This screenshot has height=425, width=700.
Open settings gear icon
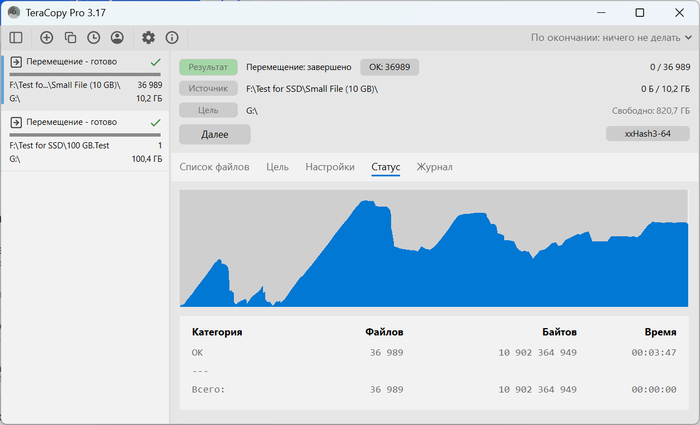pos(148,37)
